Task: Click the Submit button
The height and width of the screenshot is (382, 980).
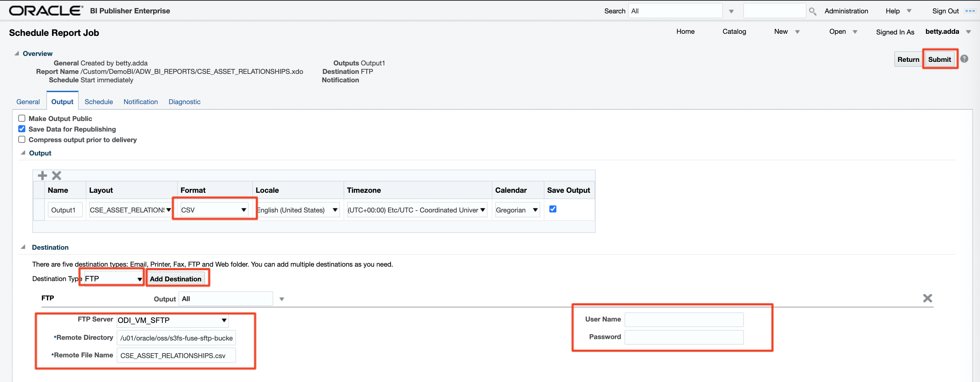Action: (939, 59)
